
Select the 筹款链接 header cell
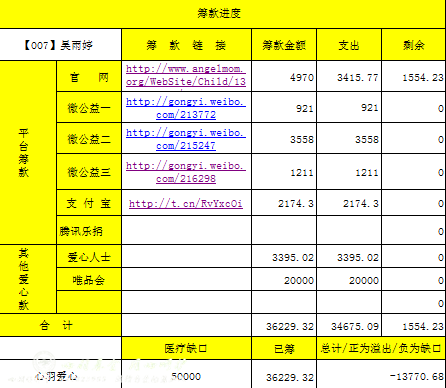tap(186, 45)
